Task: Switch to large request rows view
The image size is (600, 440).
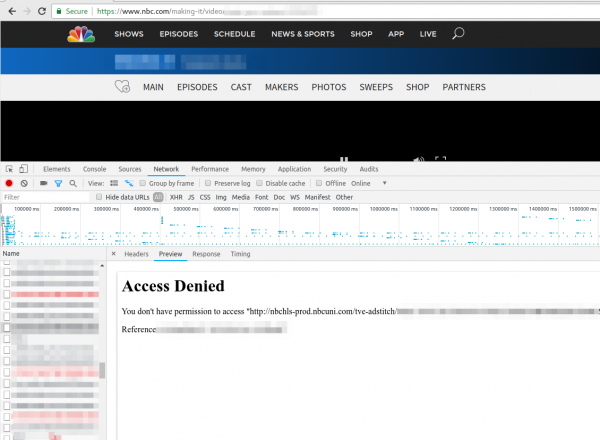Action: (x=114, y=183)
